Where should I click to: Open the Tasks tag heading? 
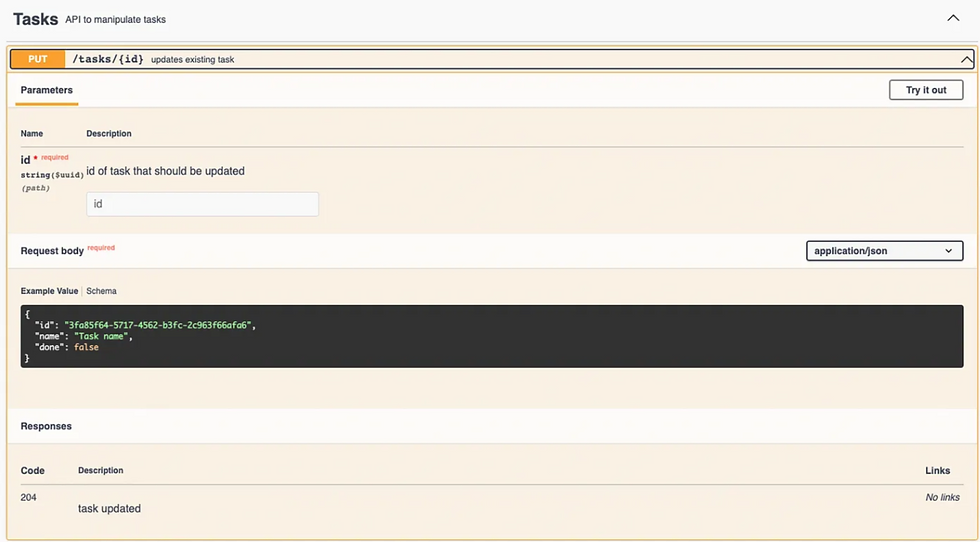(36, 19)
